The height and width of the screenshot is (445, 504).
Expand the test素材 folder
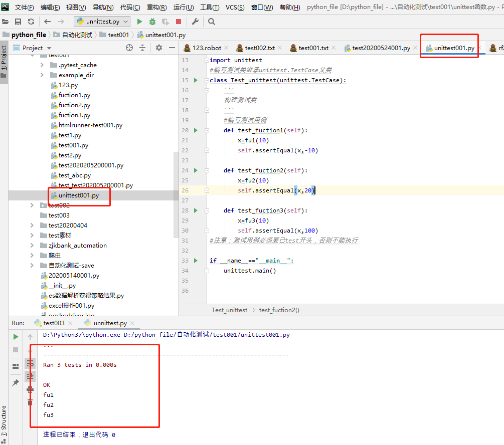32,235
